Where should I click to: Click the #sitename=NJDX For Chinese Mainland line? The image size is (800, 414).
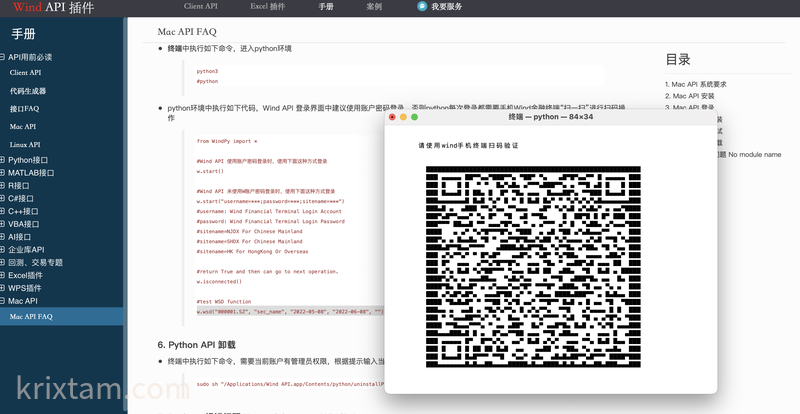(x=249, y=231)
